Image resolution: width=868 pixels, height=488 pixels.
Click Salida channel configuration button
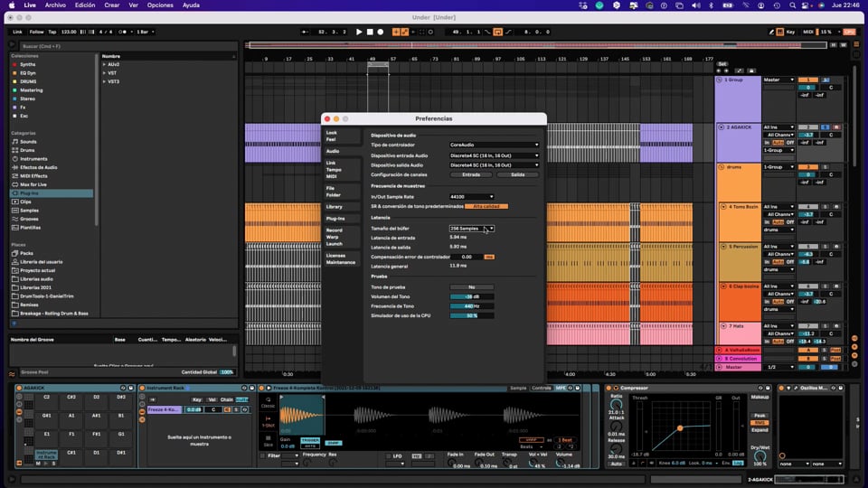click(x=517, y=174)
